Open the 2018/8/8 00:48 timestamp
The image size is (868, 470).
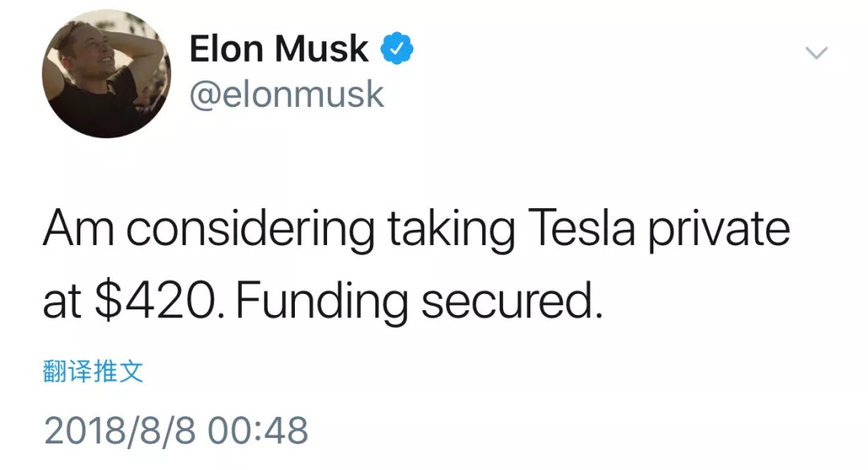[176, 431]
